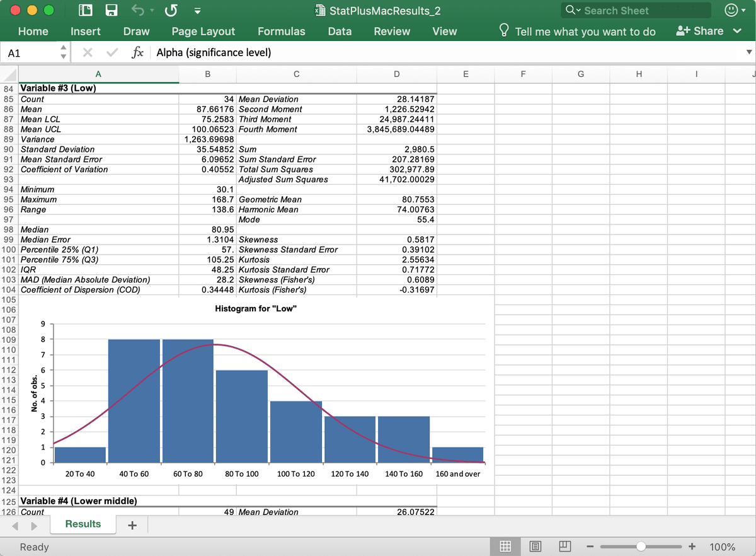
Task: Select the Results sheet tab
Action: tap(83, 524)
